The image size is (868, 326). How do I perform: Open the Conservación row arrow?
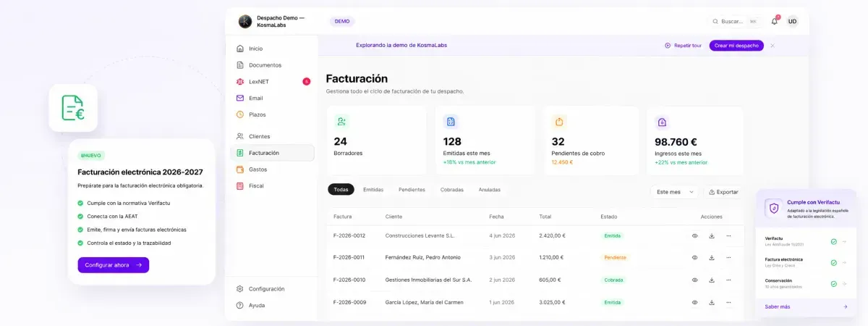click(844, 284)
